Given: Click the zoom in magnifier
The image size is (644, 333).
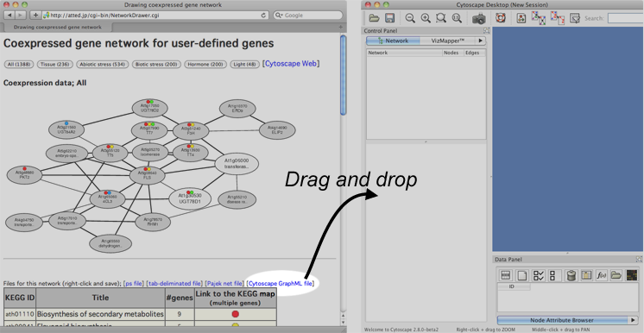Looking at the screenshot, I should (x=426, y=18).
